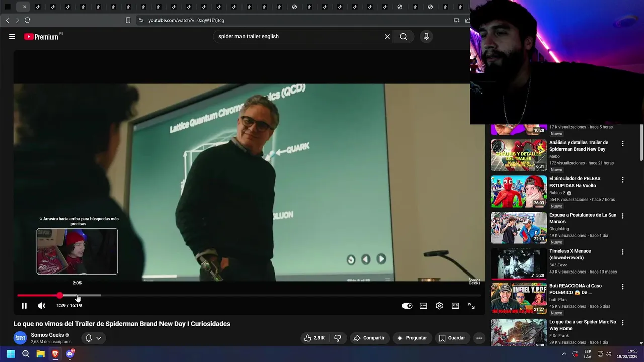Open options for 'Lo que iba a ser Spider Man' video
Image resolution: width=644 pixels, height=362 pixels.
click(623, 323)
